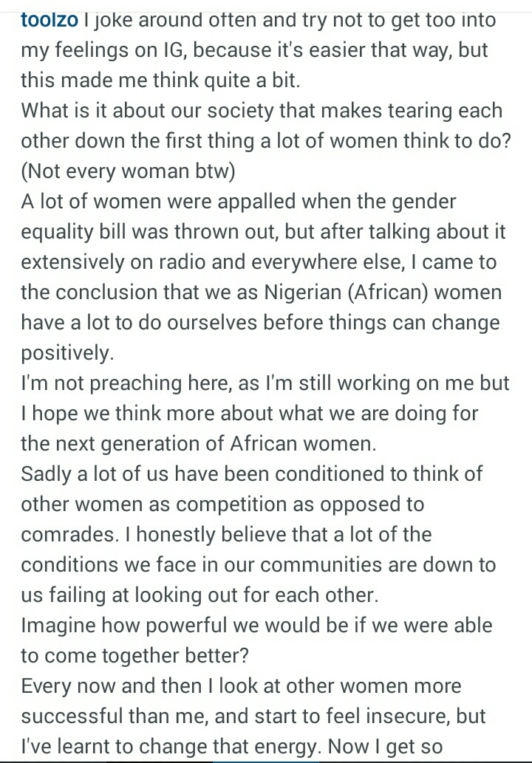Click the line starting "I hope we think more"

(x=250, y=414)
